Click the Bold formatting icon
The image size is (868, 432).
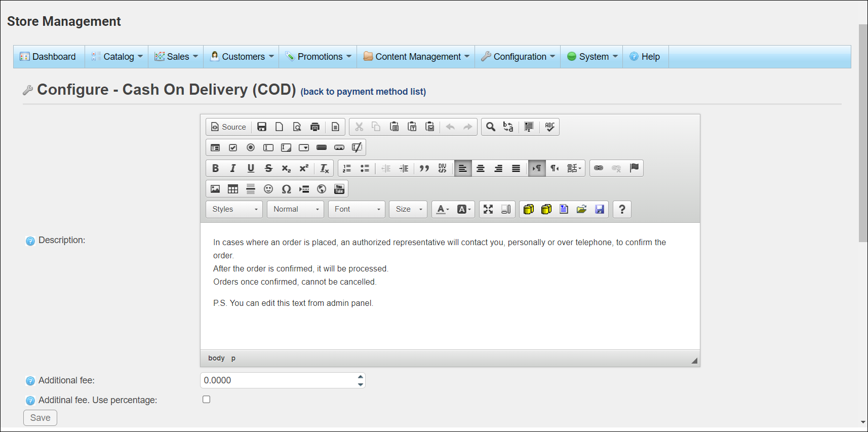click(215, 168)
